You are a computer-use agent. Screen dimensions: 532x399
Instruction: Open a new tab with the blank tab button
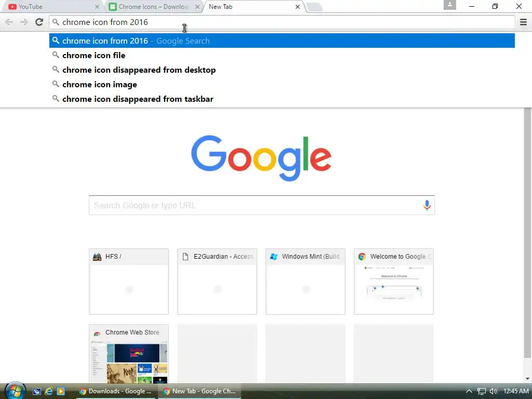pyautogui.click(x=314, y=7)
